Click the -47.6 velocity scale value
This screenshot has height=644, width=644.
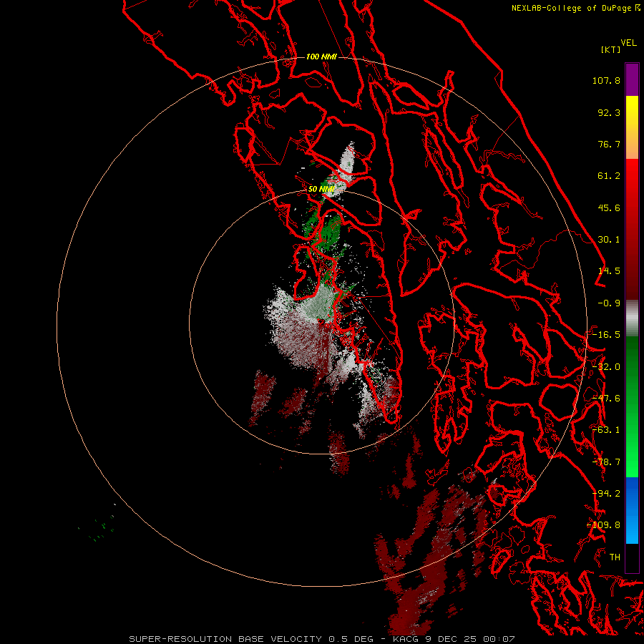point(606,399)
